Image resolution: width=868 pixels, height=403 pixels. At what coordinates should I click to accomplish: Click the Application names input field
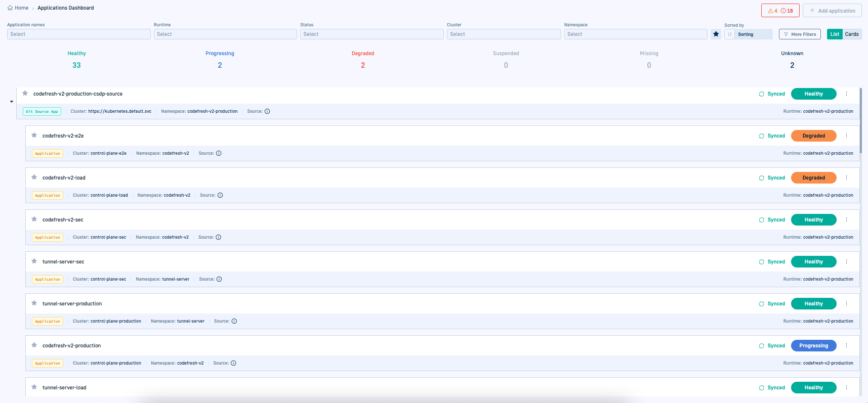pyautogui.click(x=78, y=34)
